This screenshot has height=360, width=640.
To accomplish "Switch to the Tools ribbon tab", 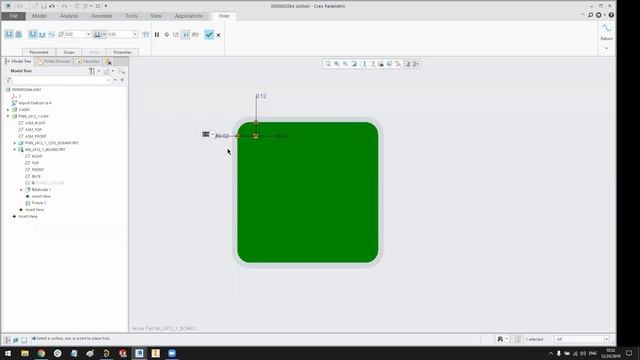I will [x=131, y=16].
